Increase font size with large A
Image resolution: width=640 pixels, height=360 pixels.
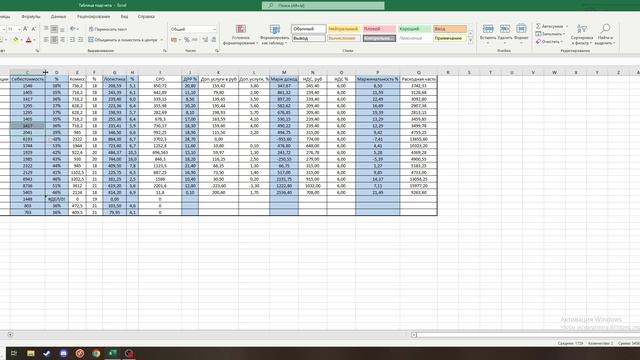25,29
